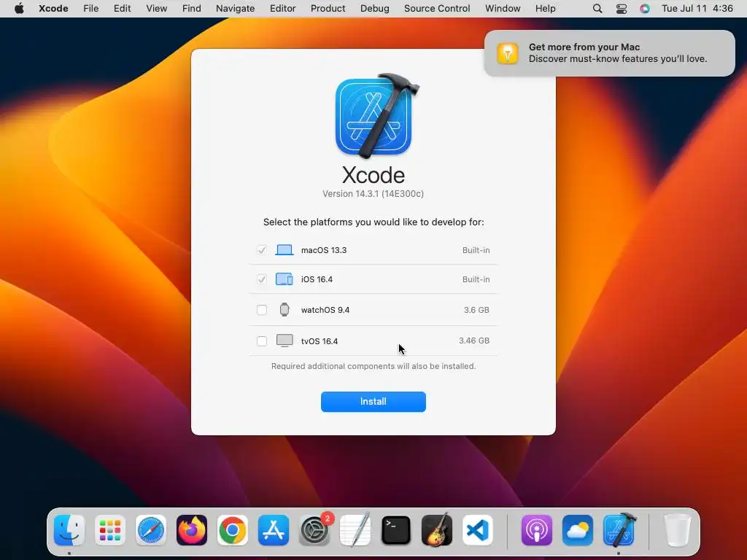The image size is (747, 560).
Task: Open the Get more from your Mac notification
Action: (610, 52)
